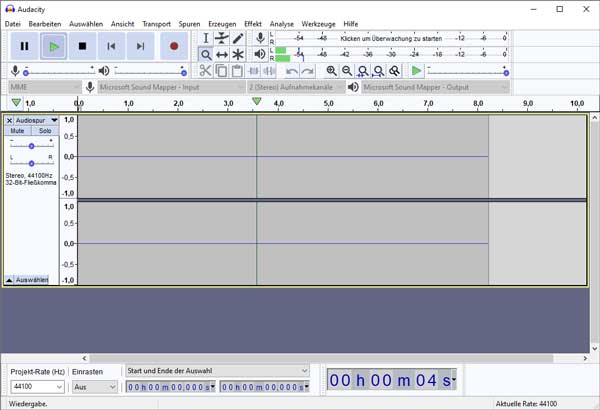Open the Werkzeuge menu
600x410 pixels.
(x=318, y=24)
